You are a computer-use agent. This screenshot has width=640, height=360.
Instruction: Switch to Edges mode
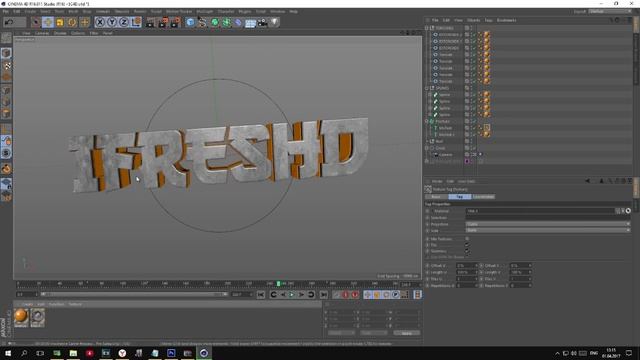[6, 102]
